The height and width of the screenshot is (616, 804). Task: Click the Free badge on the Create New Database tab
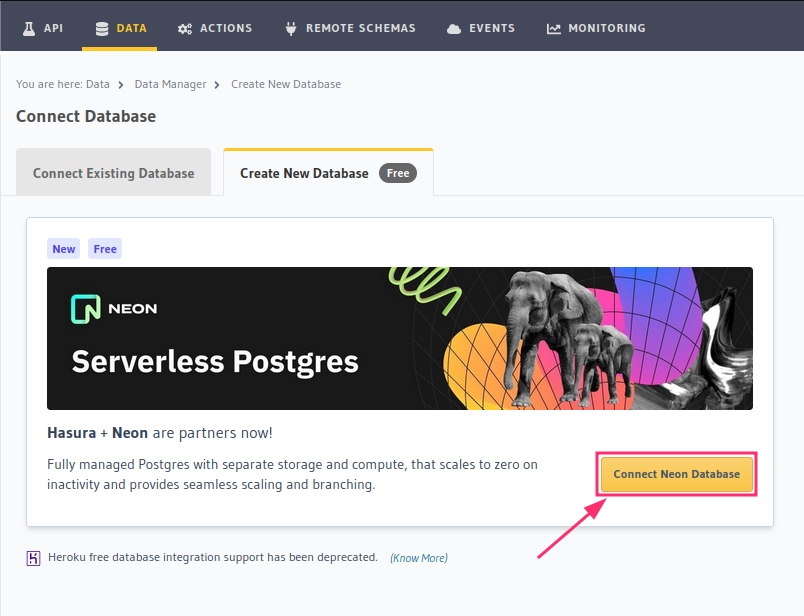[397, 172]
